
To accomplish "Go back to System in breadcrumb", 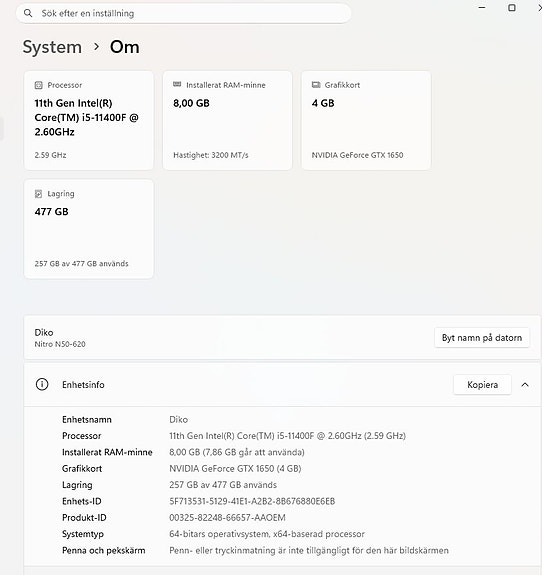I will pos(52,47).
